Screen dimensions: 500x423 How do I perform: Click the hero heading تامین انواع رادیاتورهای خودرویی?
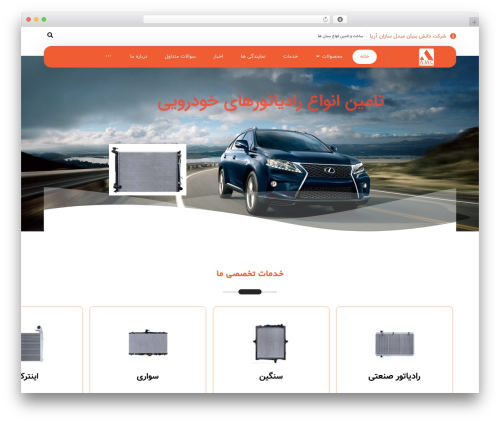coord(271,102)
